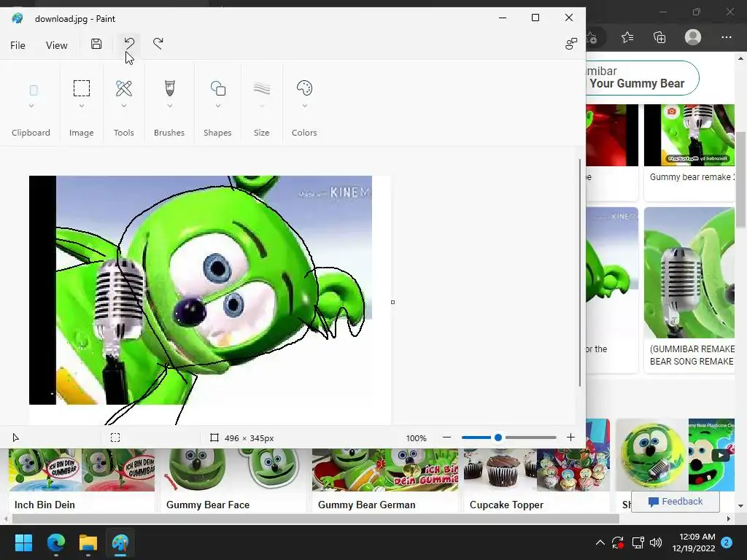
Task: Click the Gummy Bear Face related search
Action: (233, 480)
